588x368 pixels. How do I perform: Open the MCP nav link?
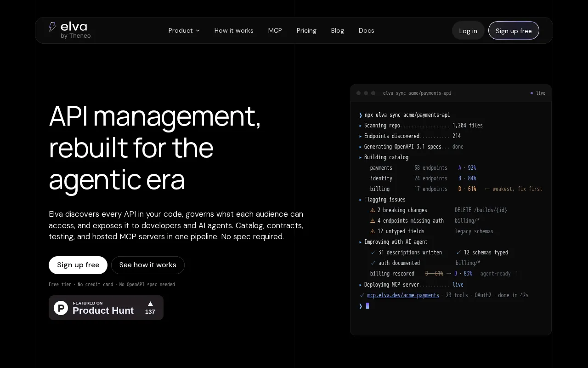(275, 30)
